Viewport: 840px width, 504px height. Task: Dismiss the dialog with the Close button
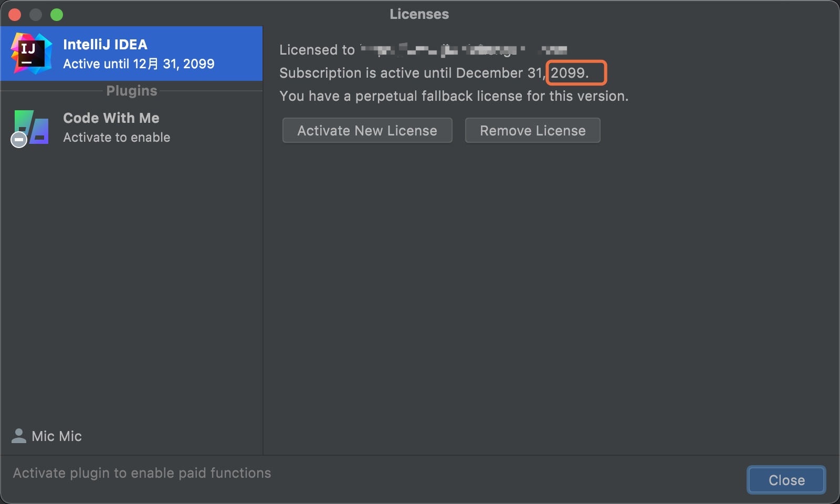(x=786, y=480)
